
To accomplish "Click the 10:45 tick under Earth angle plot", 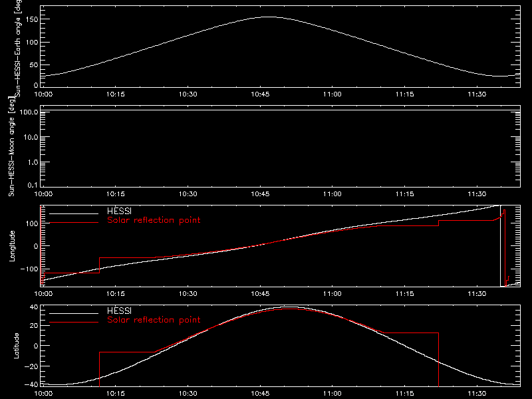I will pyautogui.click(x=260, y=94).
